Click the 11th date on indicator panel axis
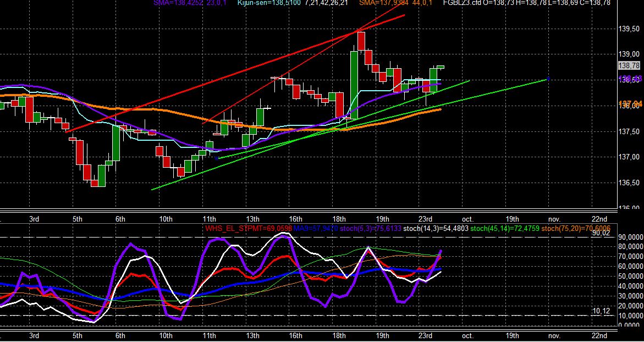644x342 pixels. pyautogui.click(x=209, y=335)
